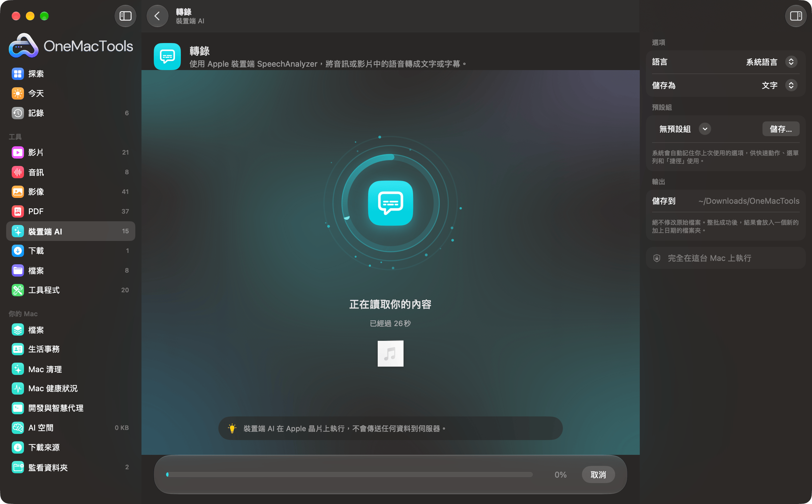Open Mac 健康狀況 in sidebar

click(x=70, y=388)
